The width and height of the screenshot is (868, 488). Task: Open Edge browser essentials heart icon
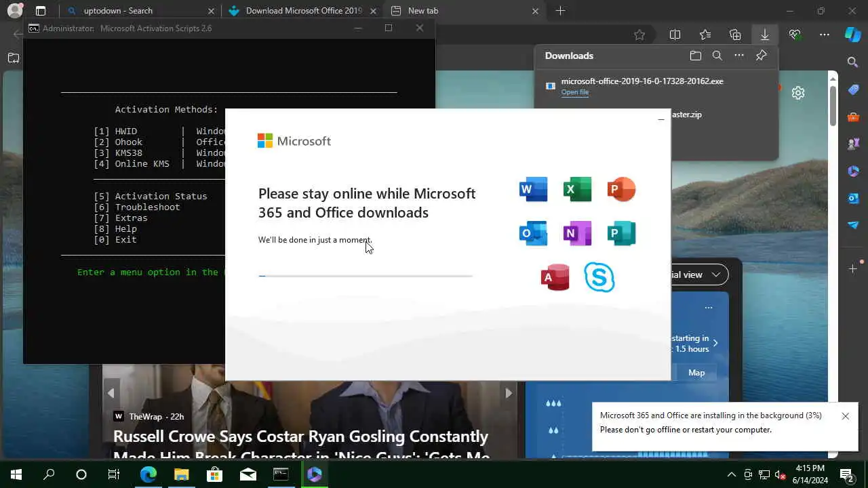coord(795,35)
